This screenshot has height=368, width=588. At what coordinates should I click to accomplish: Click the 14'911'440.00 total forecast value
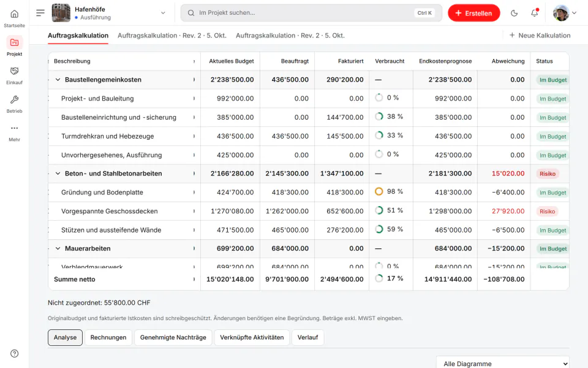coord(448,279)
